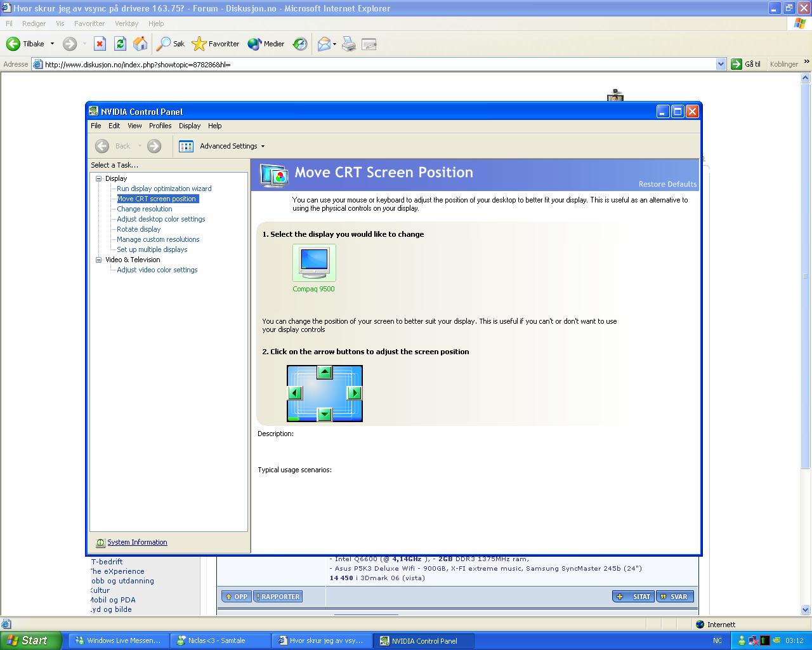Select Adjust desktop color settings task
812x650 pixels.
(161, 219)
